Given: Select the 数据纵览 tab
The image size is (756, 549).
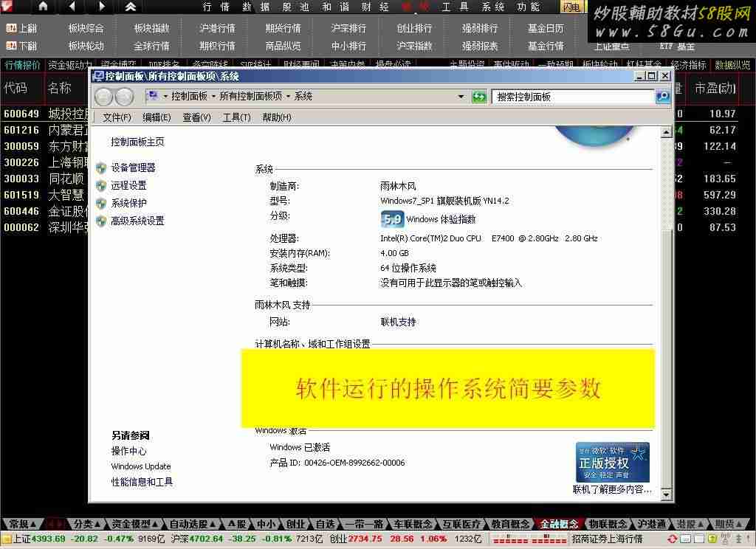Looking at the screenshot, I should click(x=732, y=65).
